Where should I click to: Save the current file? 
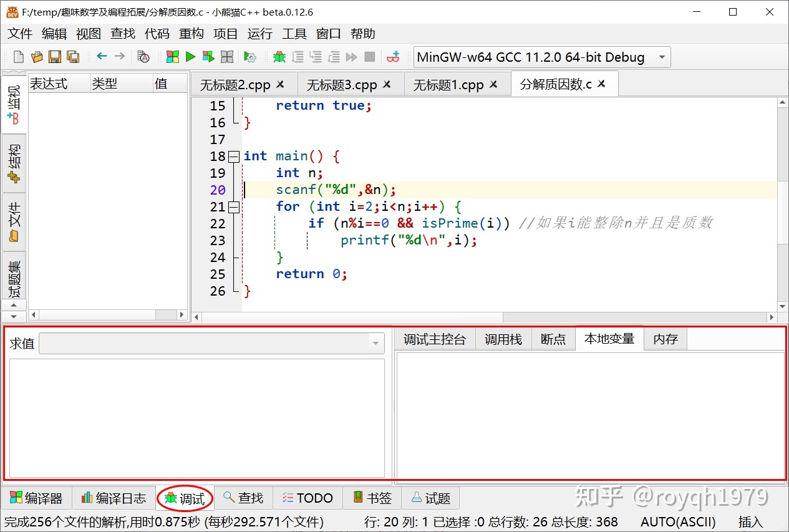tap(55, 57)
